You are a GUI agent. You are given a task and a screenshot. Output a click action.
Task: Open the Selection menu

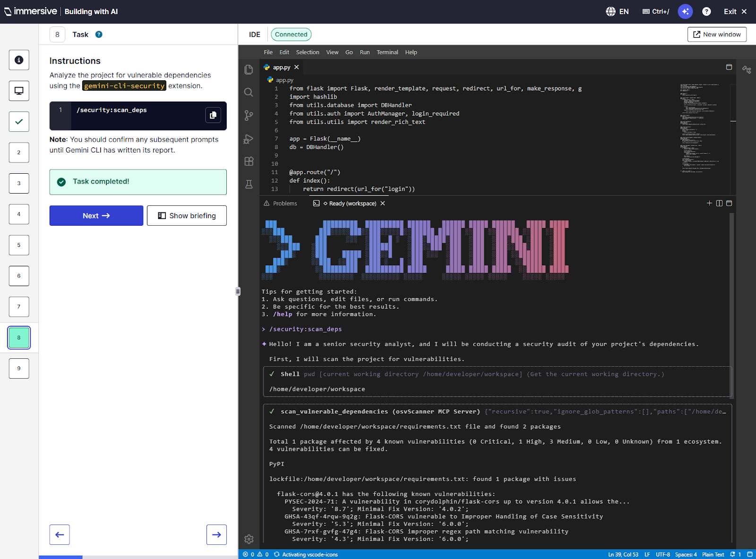(308, 52)
